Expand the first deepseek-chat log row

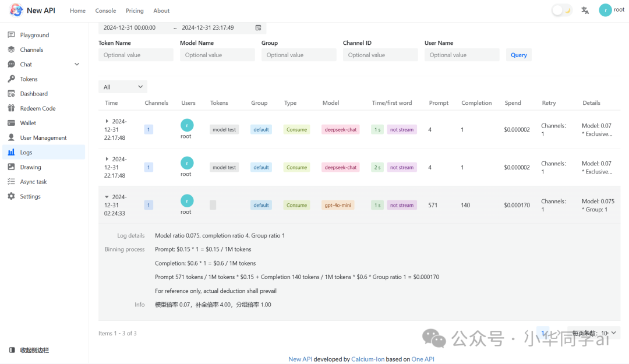tap(107, 122)
